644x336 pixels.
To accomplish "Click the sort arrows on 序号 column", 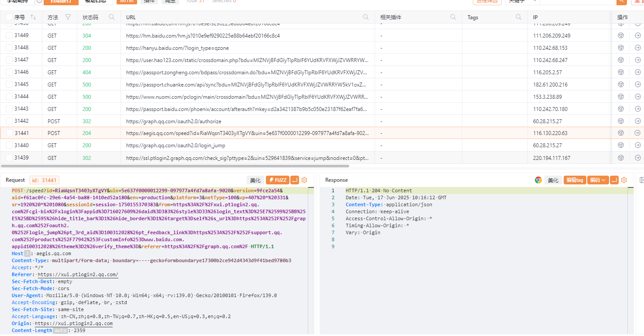I will point(33,17).
